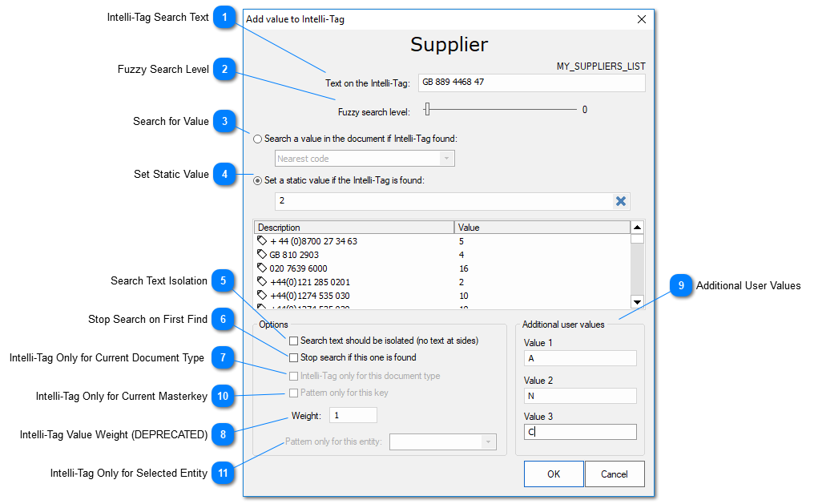Click the Fuzzy search level slider handle

pyautogui.click(x=426, y=108)
